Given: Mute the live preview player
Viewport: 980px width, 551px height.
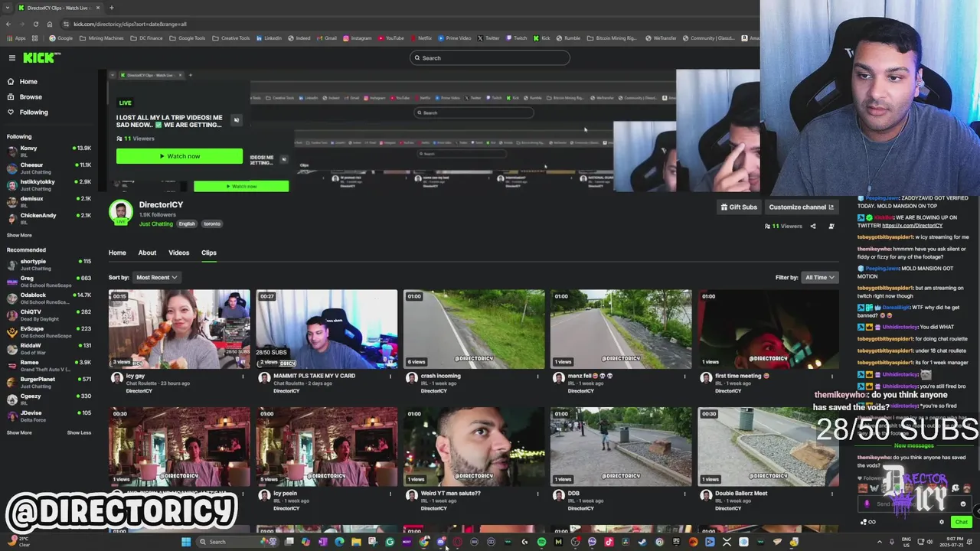Looking at the screenshot, I should pos(236,120).
